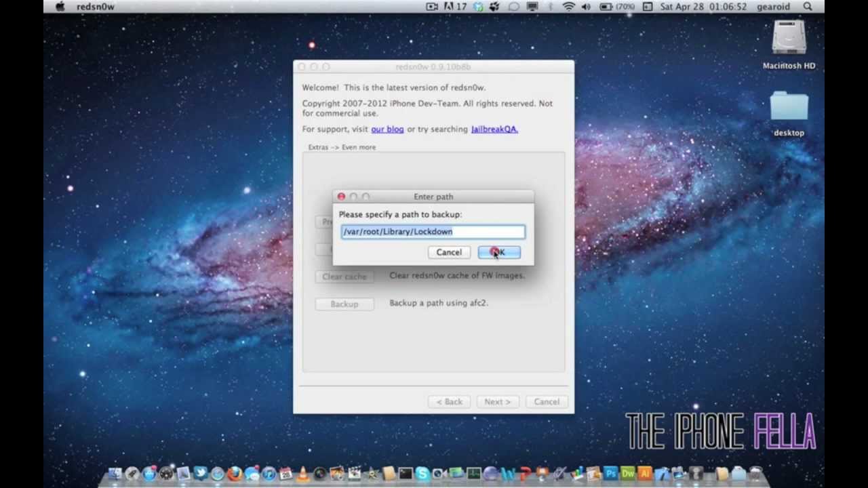
Task: Click the Adobe 17 menu bar icon
Action: pyautogui.click(x=455, y=7)
